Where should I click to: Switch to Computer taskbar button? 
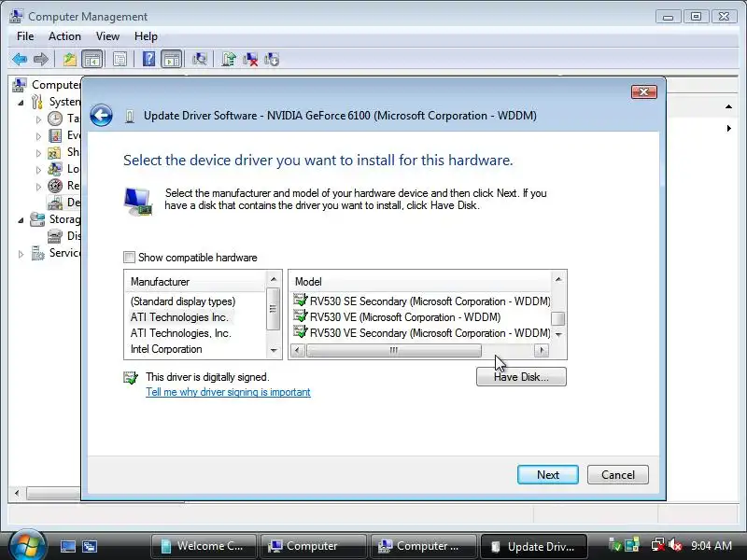click(314, 546)
